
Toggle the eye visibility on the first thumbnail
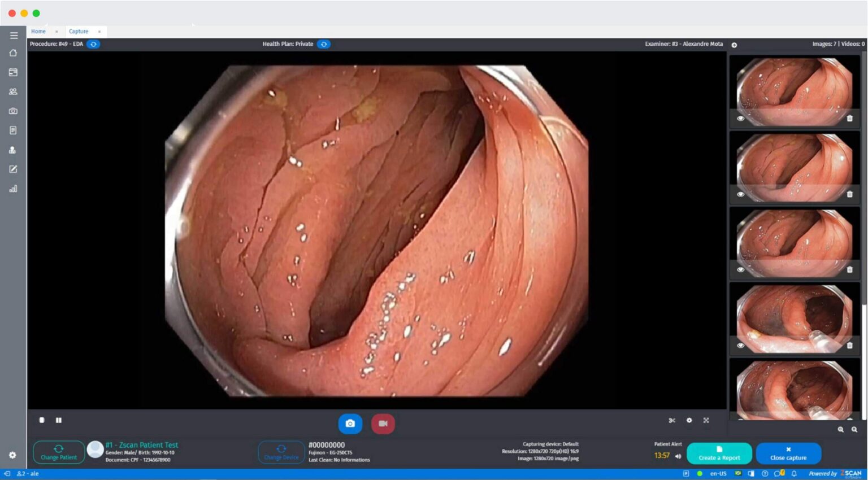[741, 118]
